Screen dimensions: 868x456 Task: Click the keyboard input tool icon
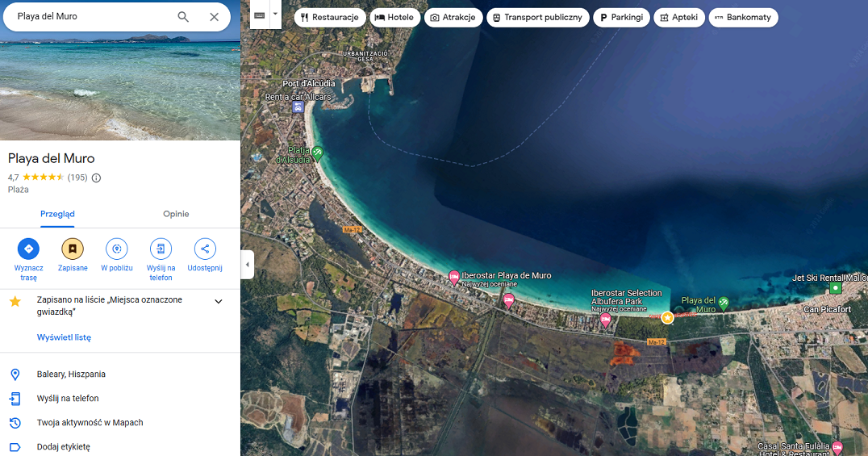point(260,15)
